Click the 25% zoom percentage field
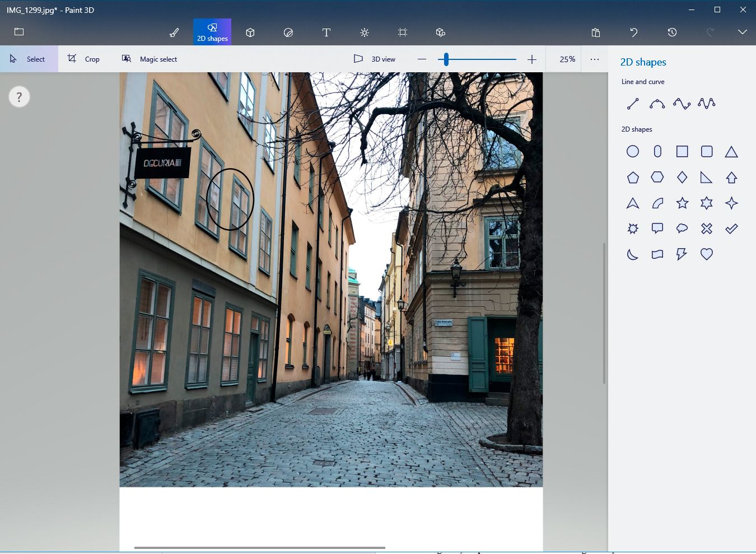Screen dimensions: 756x554 pos(567,59)
